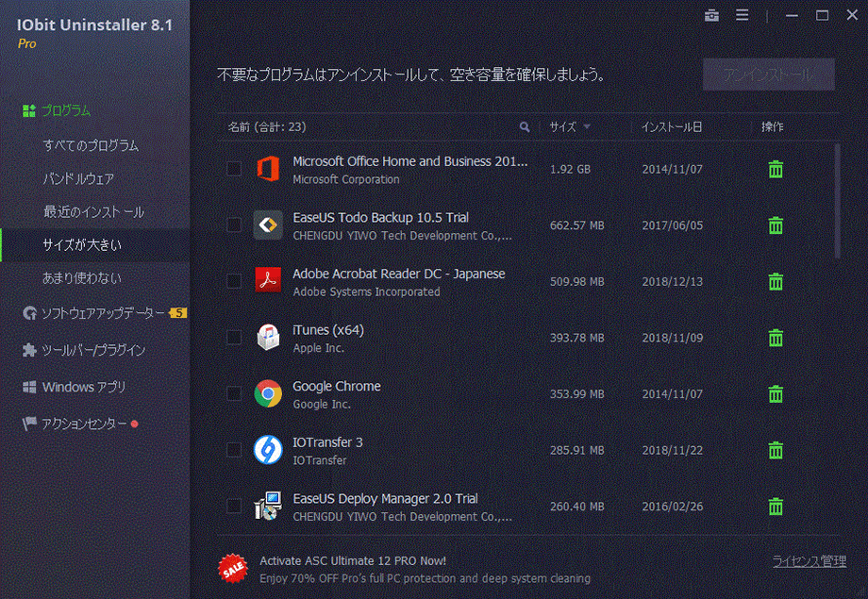Open the toolbox icon in the title bar
The image size is (868, 599).
click(x=712, y=15)
